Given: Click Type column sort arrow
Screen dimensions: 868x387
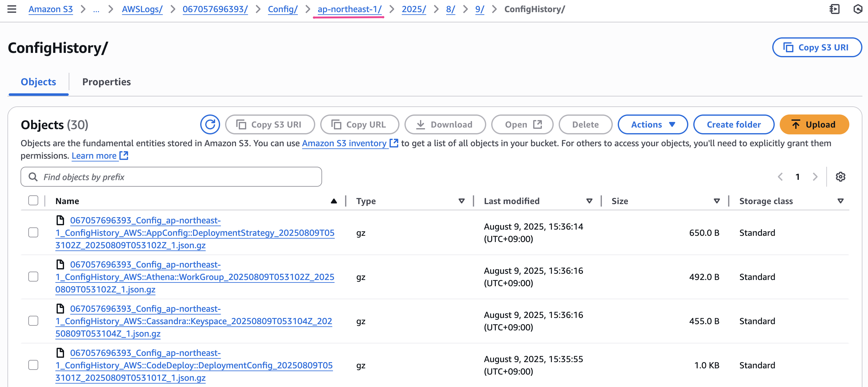Looking at the screenshot, I should pyautogui.click(x=462, y=201).
